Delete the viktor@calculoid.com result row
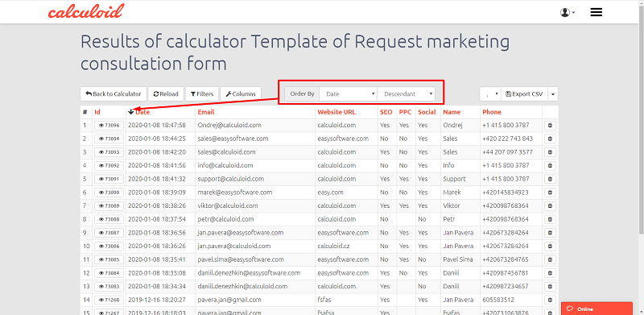644x315 pixels. (x=550, y=206)
